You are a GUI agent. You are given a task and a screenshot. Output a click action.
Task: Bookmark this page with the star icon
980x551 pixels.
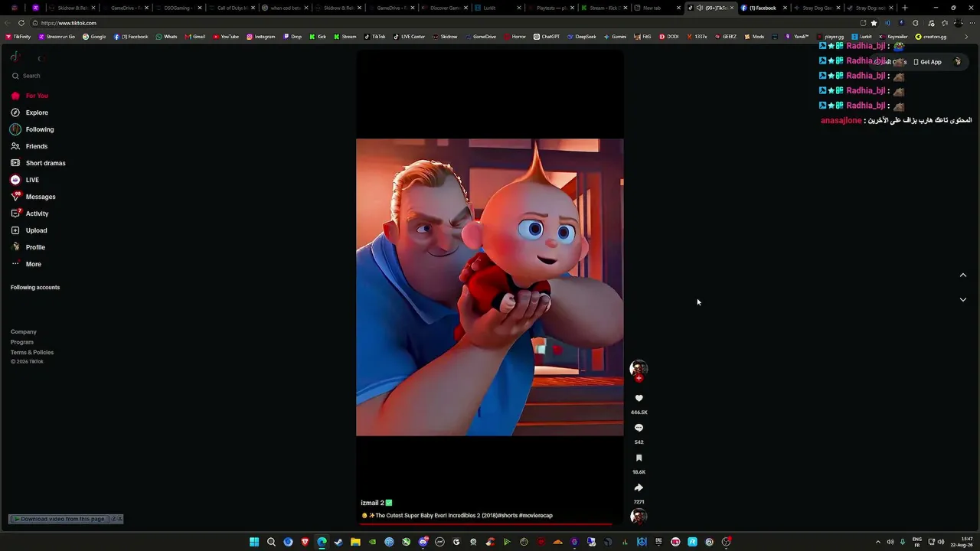[x=874, y=23]
